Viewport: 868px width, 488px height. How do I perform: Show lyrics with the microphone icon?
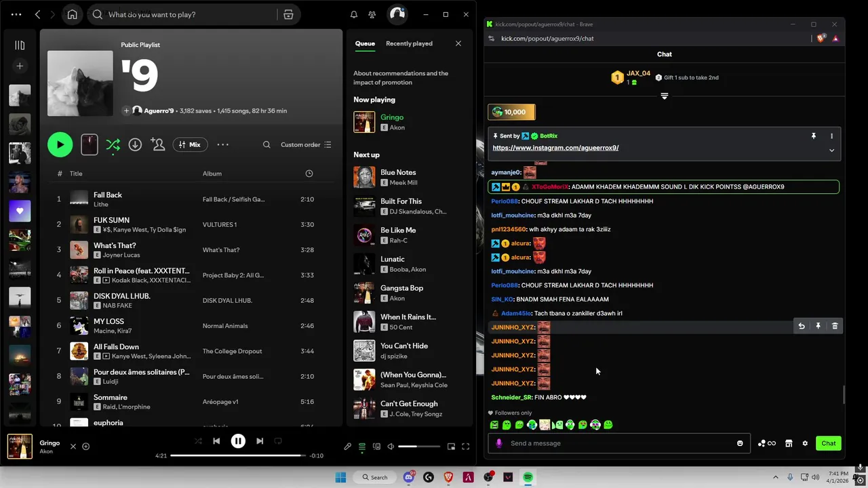pyautogui.click(x=348, y=447)
